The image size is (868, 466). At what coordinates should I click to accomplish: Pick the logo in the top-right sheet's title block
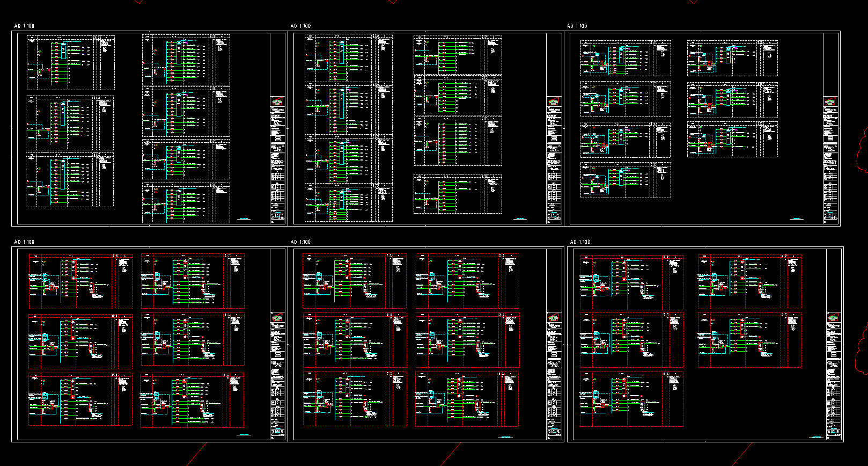click(x=830, y=101)
